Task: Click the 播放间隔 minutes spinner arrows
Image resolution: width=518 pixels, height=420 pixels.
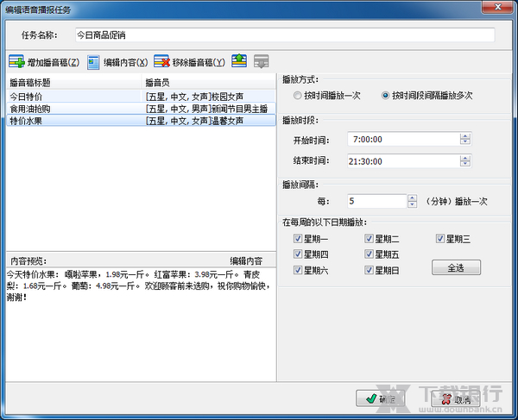Action: 412,201
